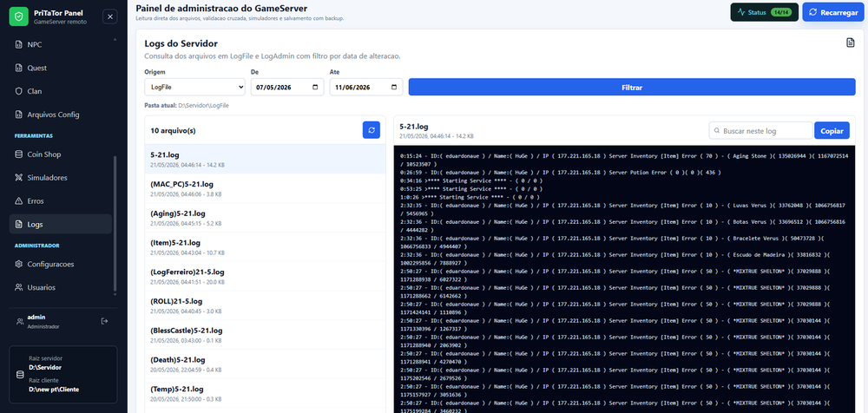Click the reload arrows icon in Recarregar

point(812,12)
